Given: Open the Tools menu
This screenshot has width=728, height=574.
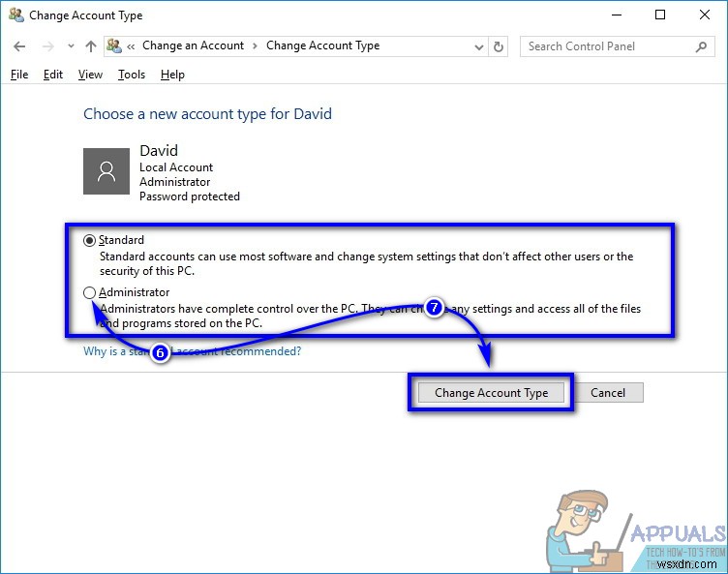Looking at the screenshot, I should pos(132,75).
